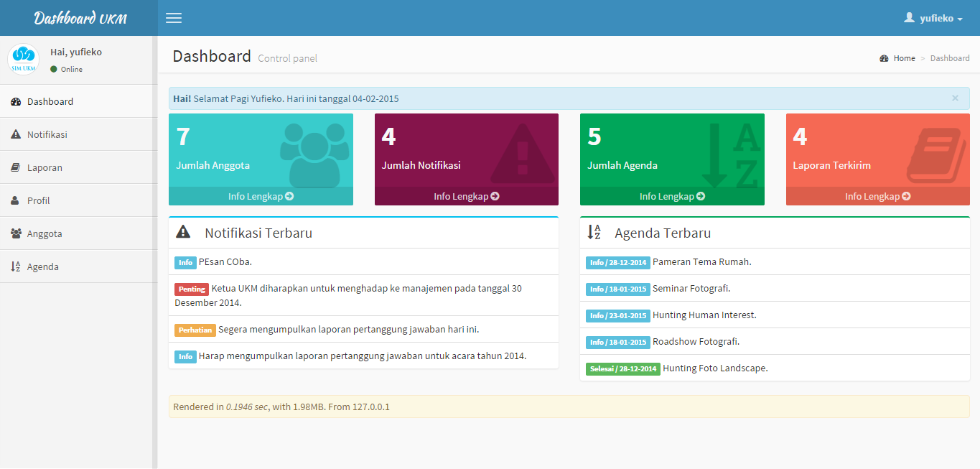
Task: Click the green Online status dot
Action: click(x=54, y=69)
